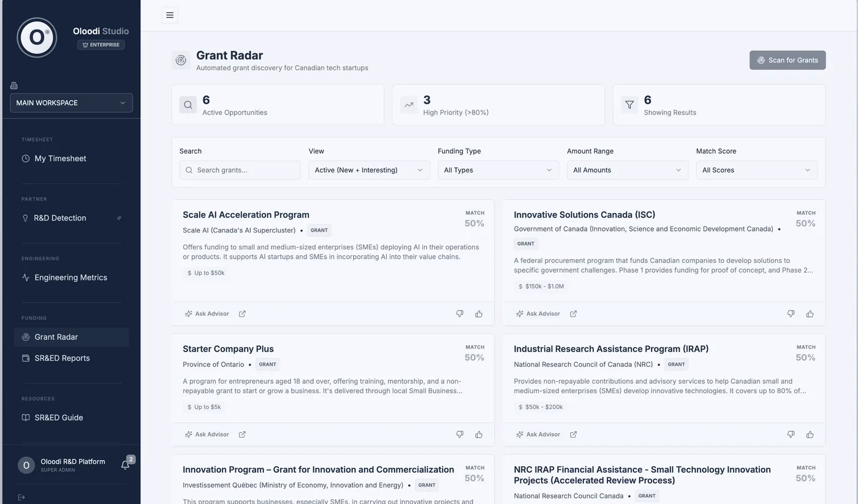Thumbs down Innovative Solutions Canada grant
Viewport: 858px width, 504px height.
[791, 314]
